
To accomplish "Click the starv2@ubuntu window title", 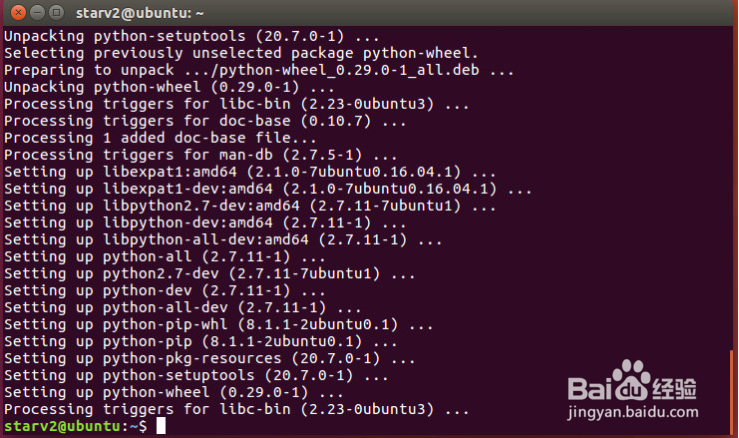I will pos(140,13).
